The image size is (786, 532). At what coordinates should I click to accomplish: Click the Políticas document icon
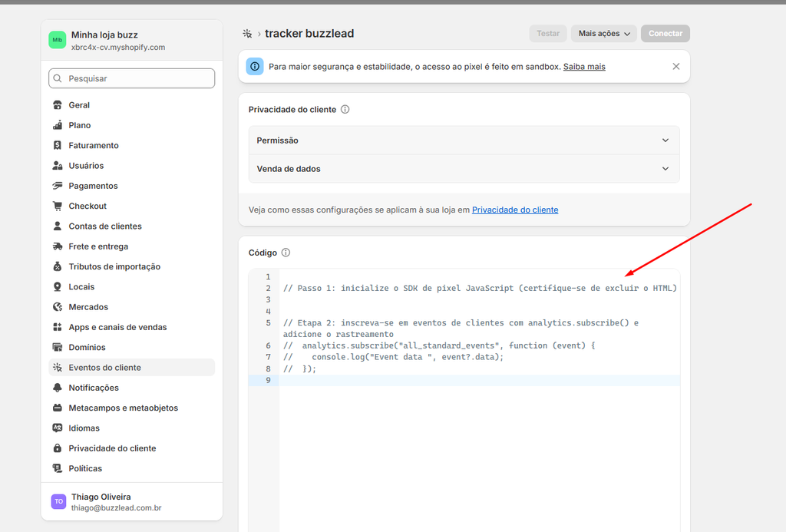click(58, 468)
